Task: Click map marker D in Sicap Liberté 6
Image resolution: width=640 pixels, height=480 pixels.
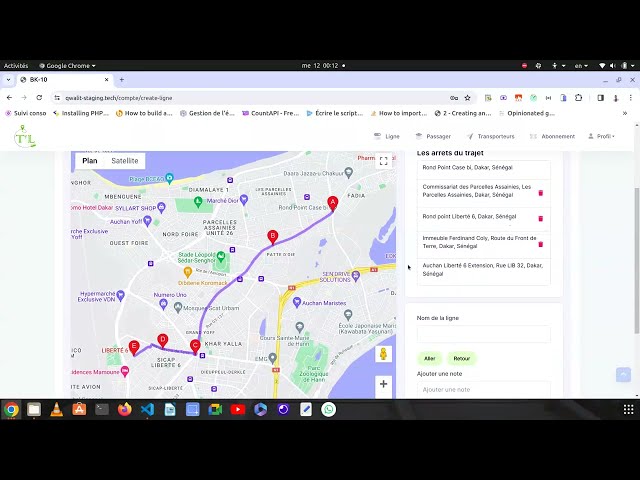Action: click(162, 341)
